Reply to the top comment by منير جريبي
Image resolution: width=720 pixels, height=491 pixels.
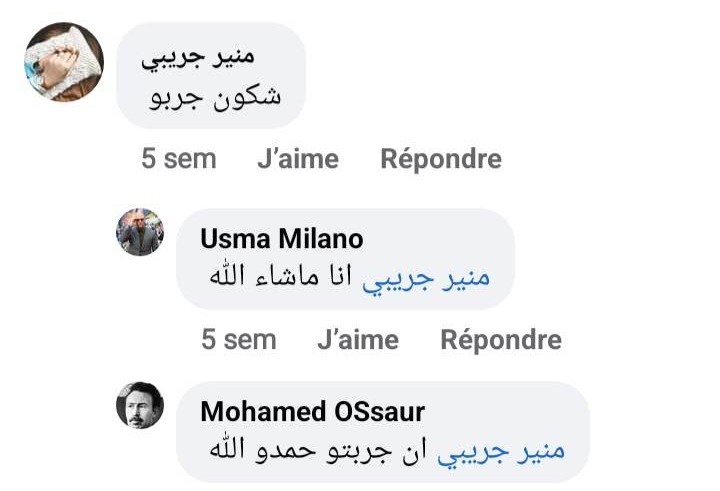tap(441, 159)
